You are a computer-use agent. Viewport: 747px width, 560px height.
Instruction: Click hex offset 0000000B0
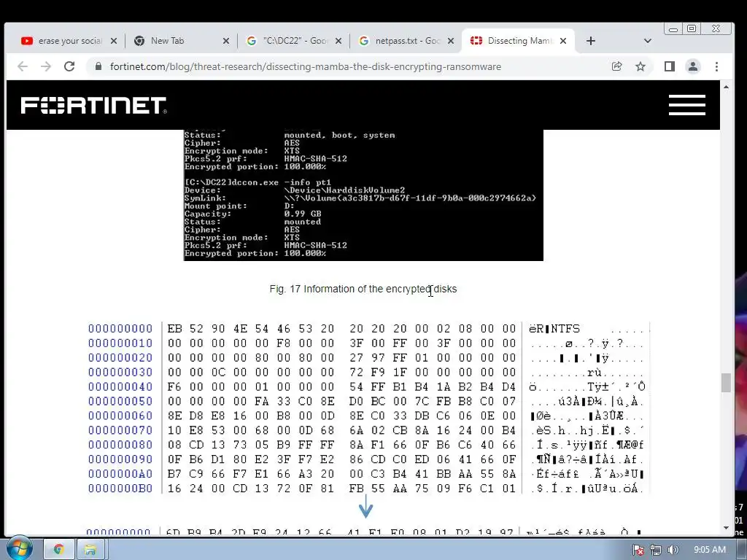point(120,489)
